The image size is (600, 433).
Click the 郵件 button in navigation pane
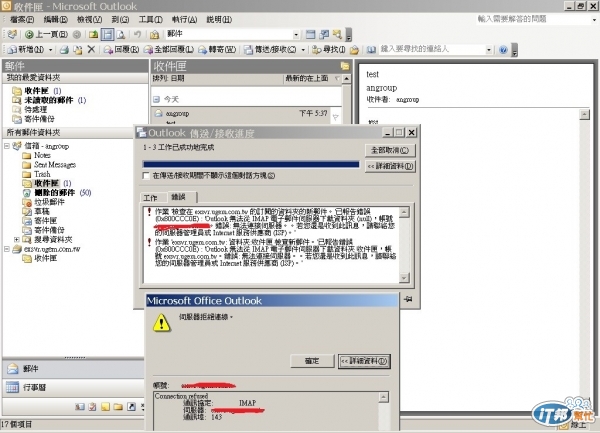73,369
